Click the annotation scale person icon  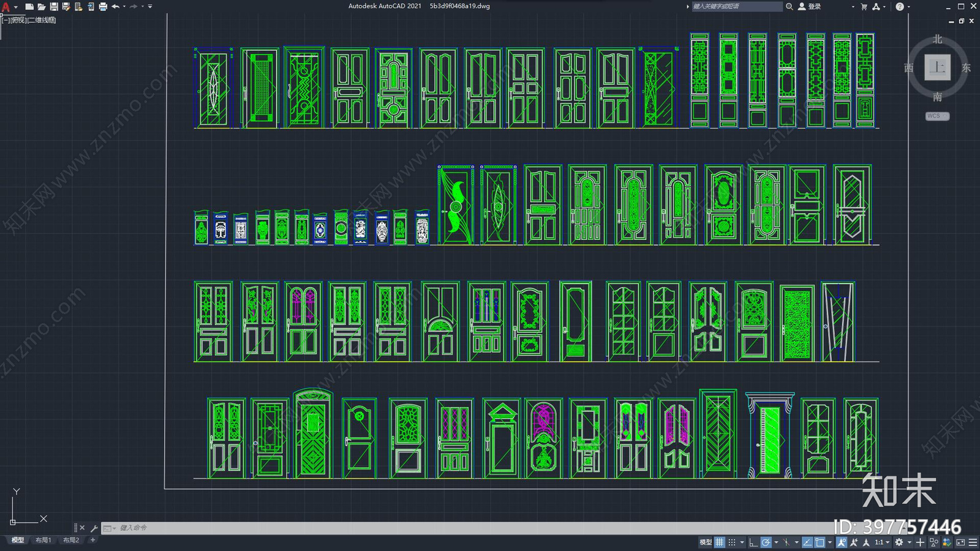coord(865,542)
